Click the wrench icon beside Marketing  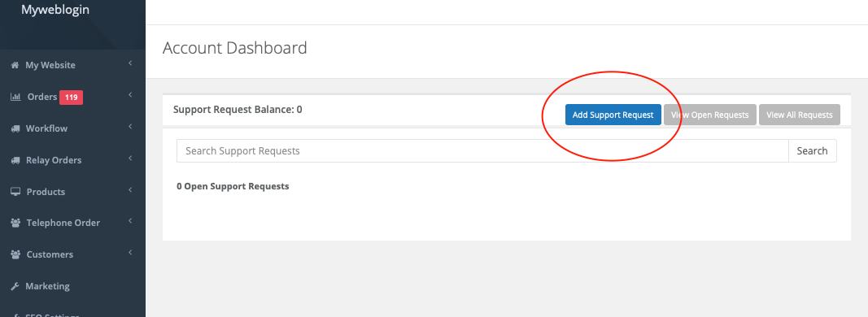click(x=15, y=287)
